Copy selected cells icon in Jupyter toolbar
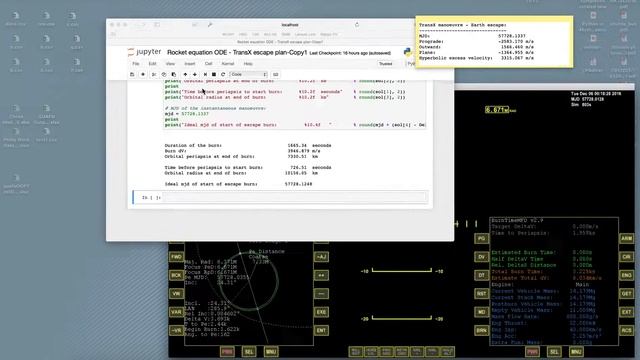The width and height of the screenshot is (640, 360). coord(164,74)
